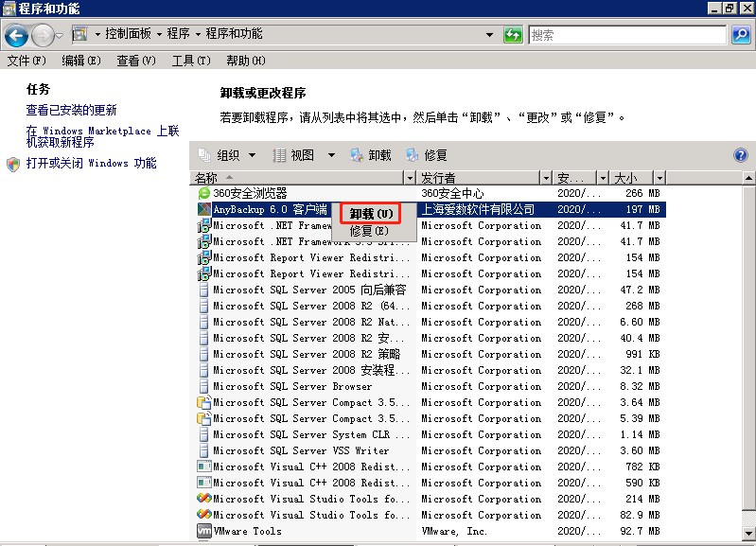Choose 卸载(U) in the context menu
This screenshot has height=546, width=756.
click(371, 214)
